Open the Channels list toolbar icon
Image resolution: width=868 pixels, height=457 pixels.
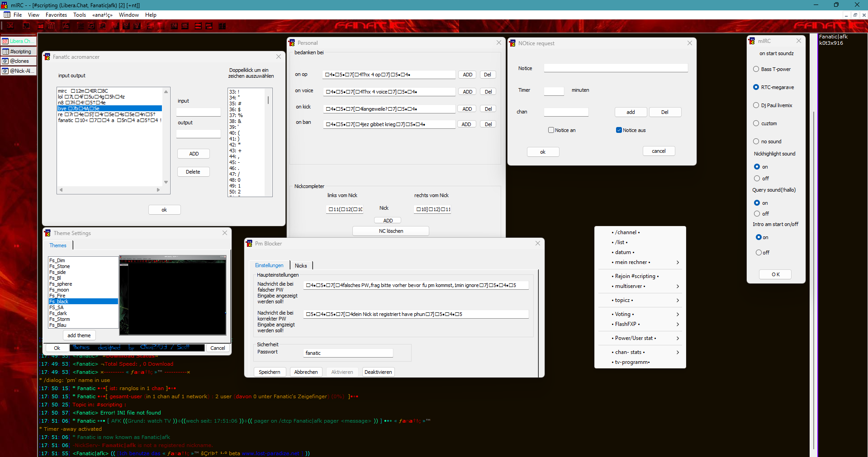pyautogui.click(x=52, y=26)
